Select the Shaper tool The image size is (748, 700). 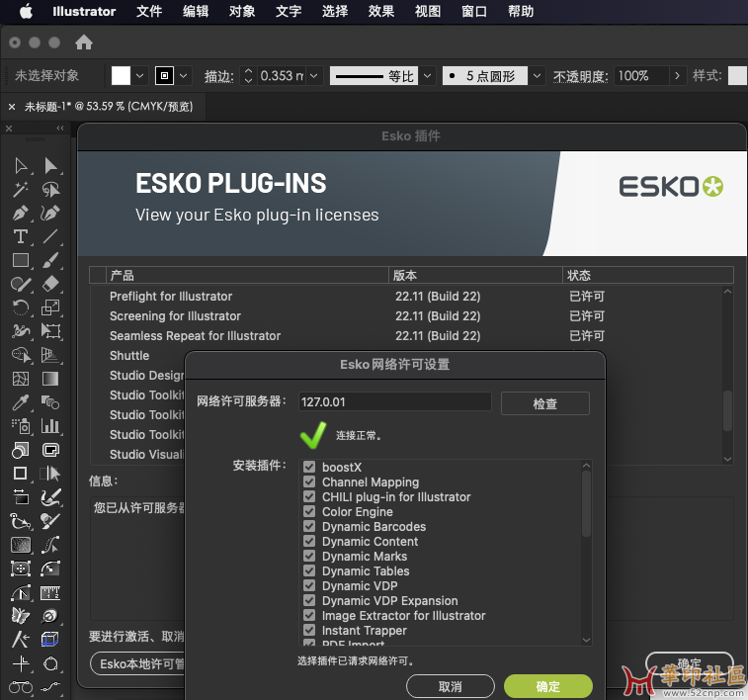[21, 284]
